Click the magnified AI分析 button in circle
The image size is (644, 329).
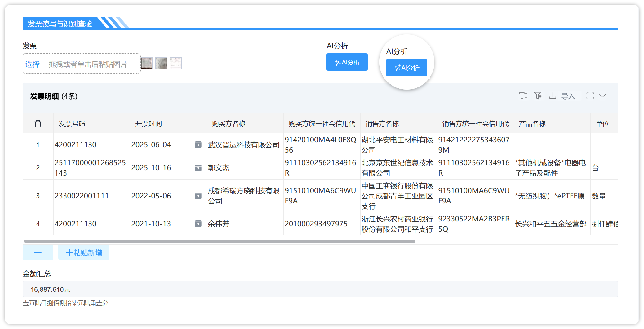click(406, 68)
